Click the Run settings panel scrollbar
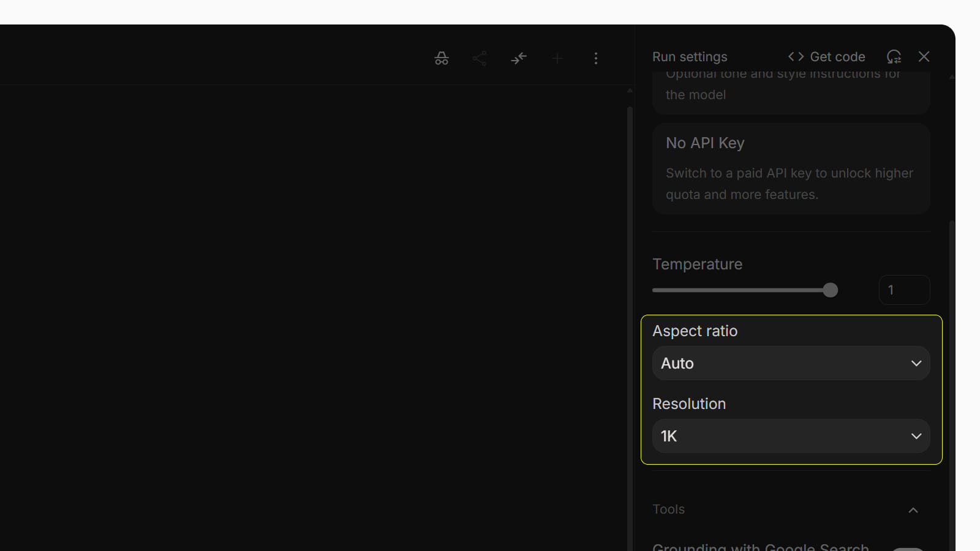The height and width of the screenshot is (551, 980). [x=952, y=367]
